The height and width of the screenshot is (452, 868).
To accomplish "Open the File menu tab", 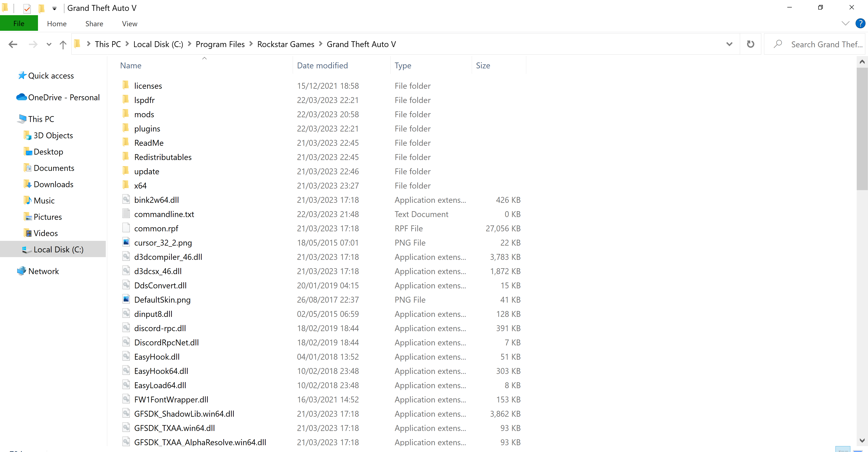I will coord(19,24).
